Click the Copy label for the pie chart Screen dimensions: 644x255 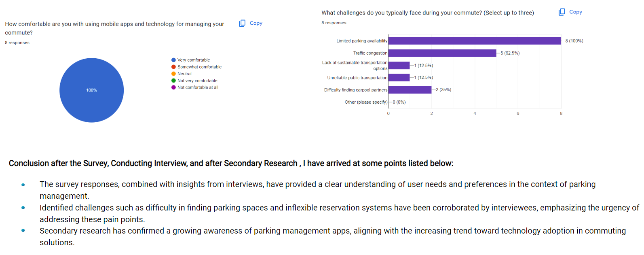tap(256, 23)
